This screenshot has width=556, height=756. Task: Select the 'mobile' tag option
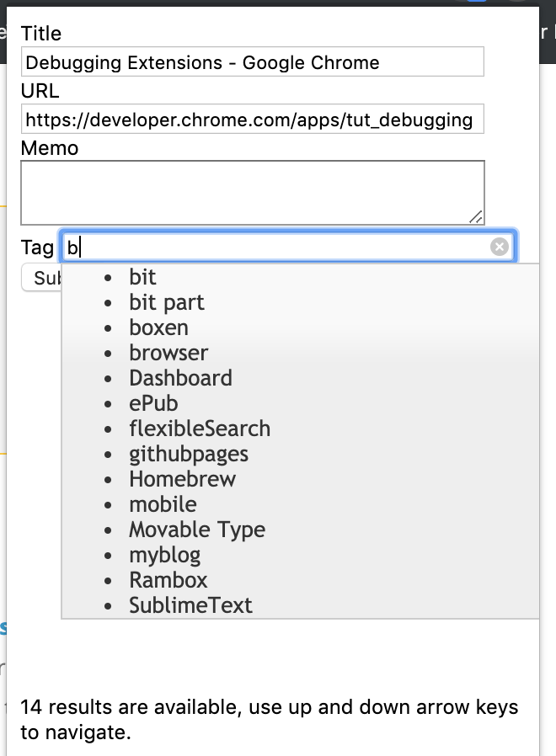tap(163, 504)
